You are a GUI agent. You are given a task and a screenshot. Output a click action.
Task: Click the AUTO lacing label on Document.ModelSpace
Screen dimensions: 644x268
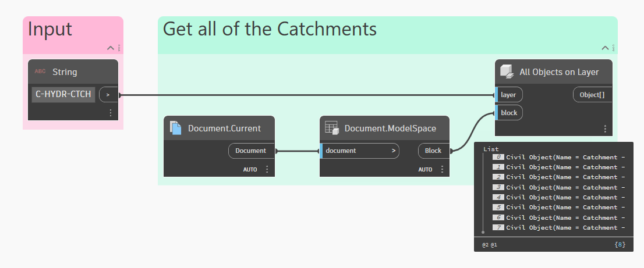[x=425, y=170]
